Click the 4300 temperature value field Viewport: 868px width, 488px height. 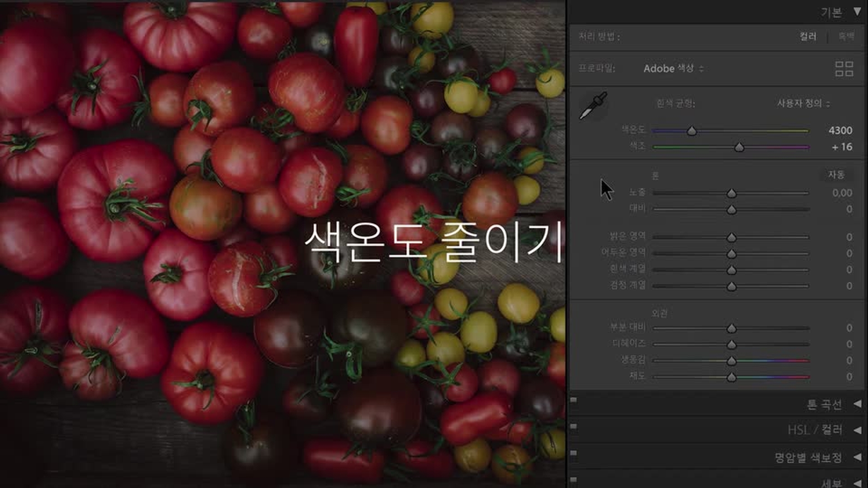coord(840,131)
